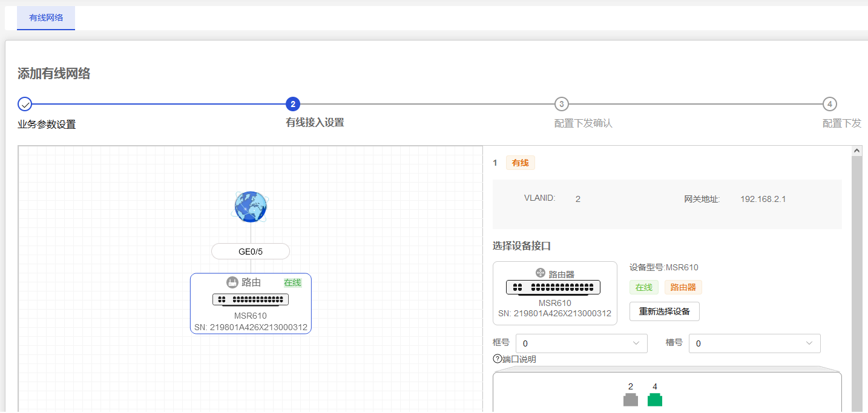Go to step 3 配置下发确认
The width and height of the screenshot is (868, 413).
[x=562, y=104]
